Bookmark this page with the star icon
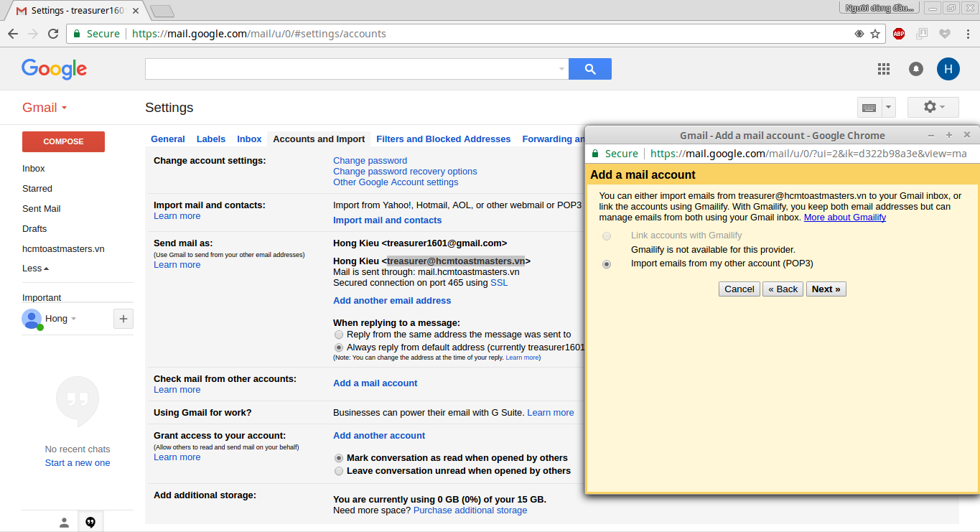980x532 pixels. tap(875, 34)
